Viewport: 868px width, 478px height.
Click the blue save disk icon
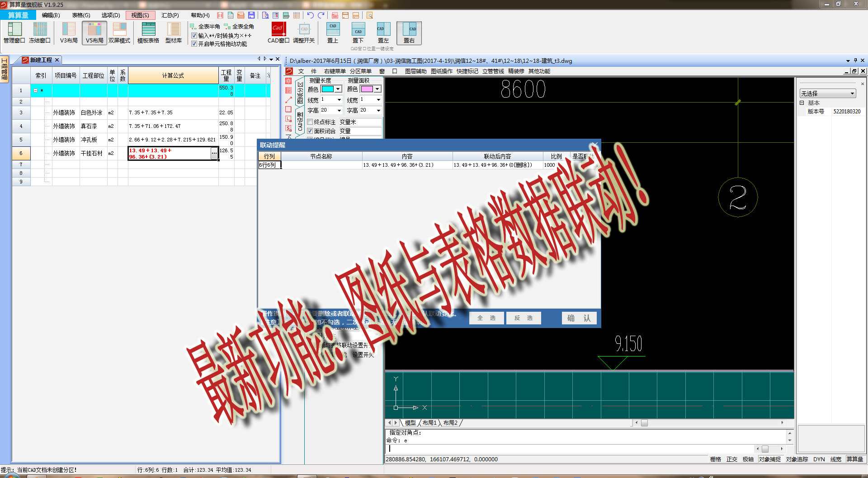pos(251,15)
